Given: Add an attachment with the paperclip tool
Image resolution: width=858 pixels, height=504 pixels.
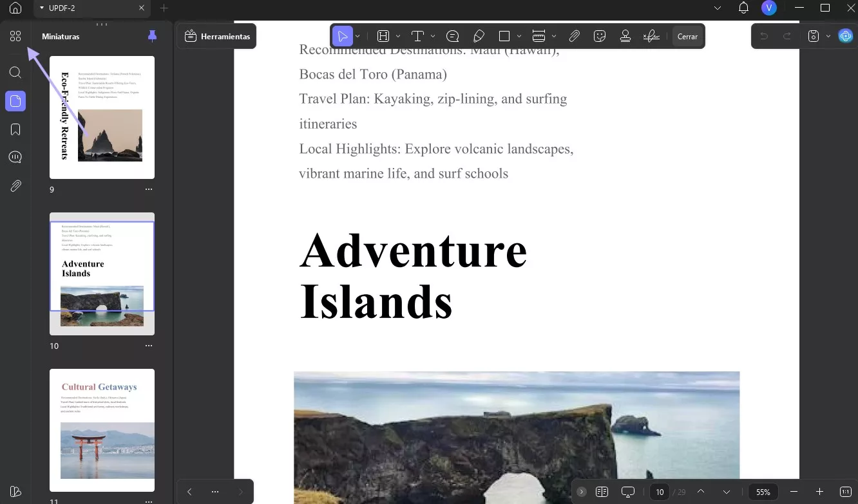Looking at the screenshot, I should [574, 37].
